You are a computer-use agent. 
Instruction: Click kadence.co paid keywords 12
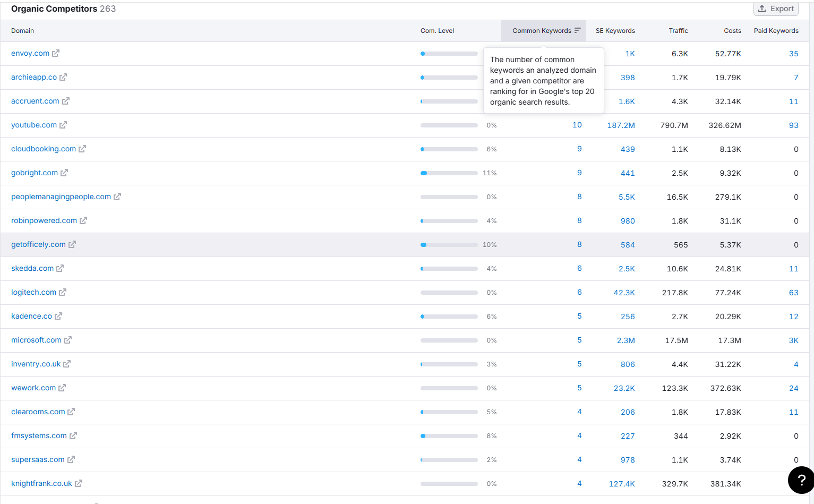pyautogui.click(x=793, y=317)
